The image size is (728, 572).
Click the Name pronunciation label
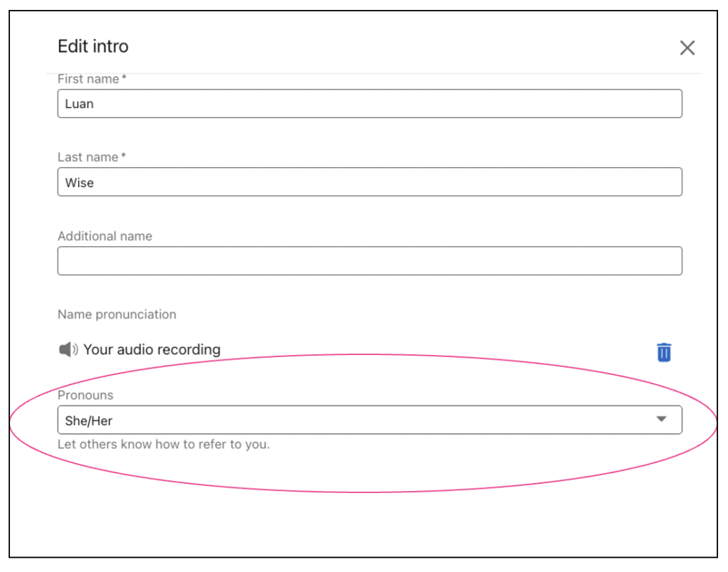(x=117, y=314)
